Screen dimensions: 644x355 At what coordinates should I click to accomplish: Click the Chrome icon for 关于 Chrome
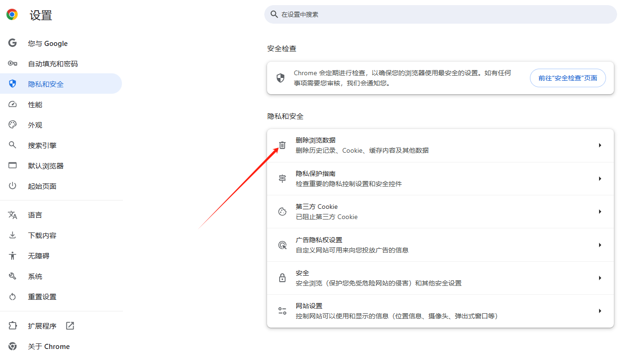tap(13, 346)
